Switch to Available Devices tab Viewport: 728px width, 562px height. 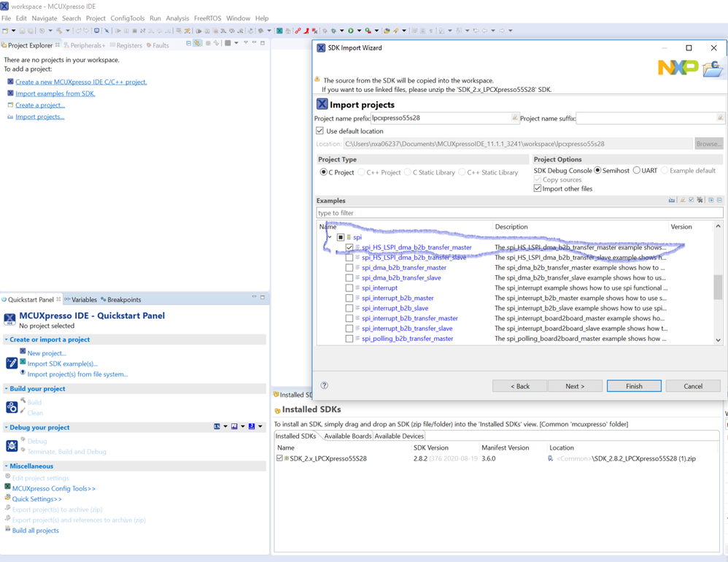pyautogui.click(x=399, y=436)
